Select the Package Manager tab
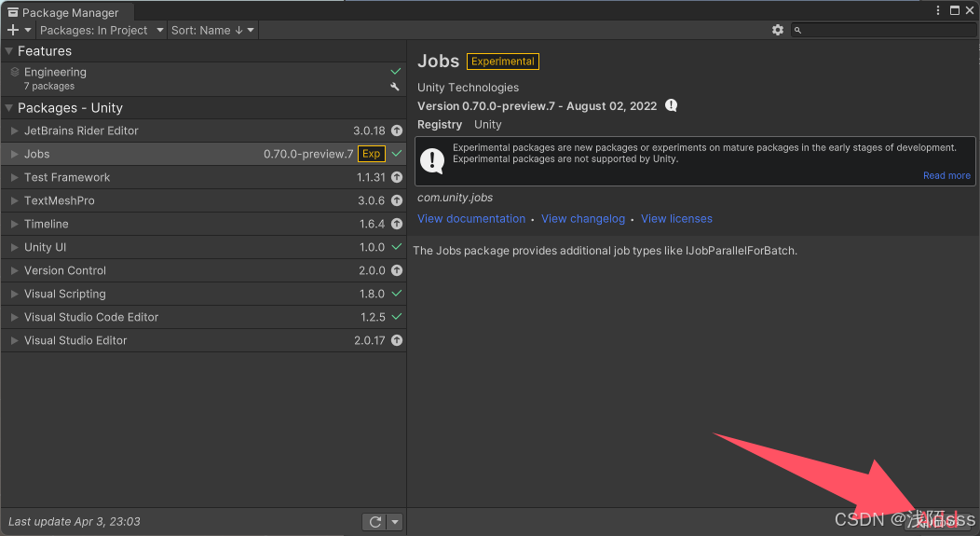The width and height of the screenshot is (980, 536). tap(67, 12)
